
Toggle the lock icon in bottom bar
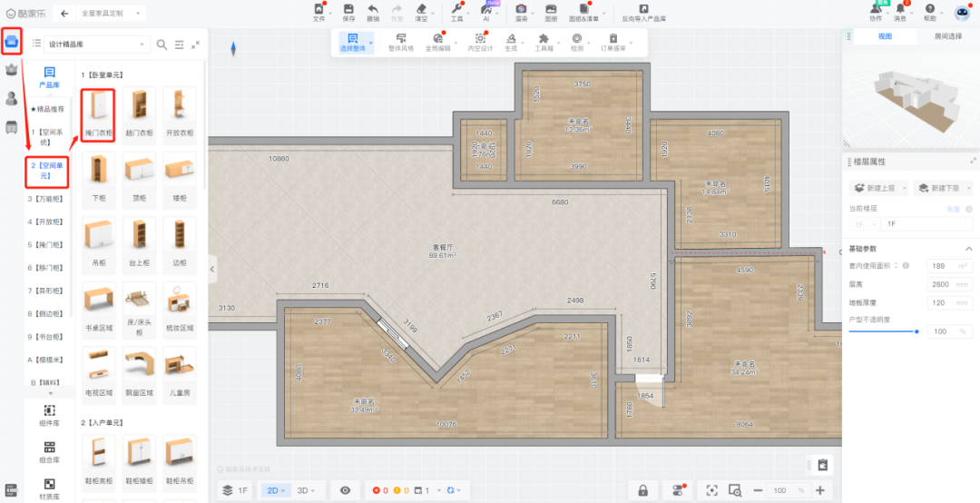point(642,490)
